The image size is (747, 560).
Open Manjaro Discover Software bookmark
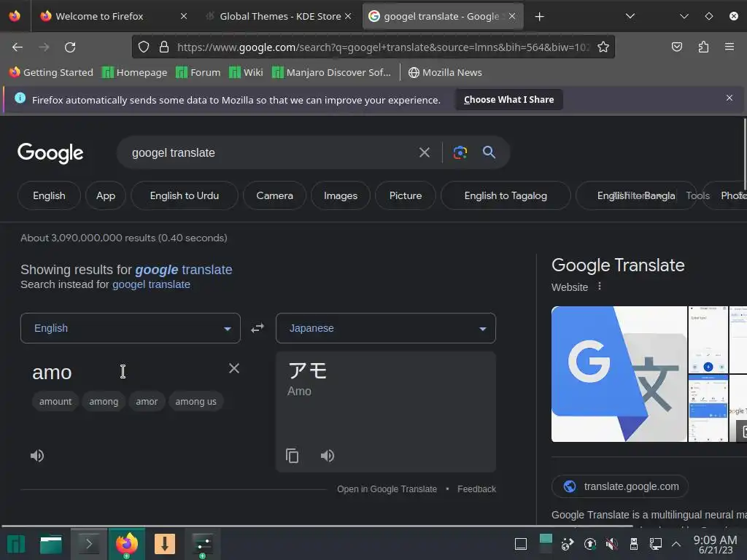[x=332, y=72]
